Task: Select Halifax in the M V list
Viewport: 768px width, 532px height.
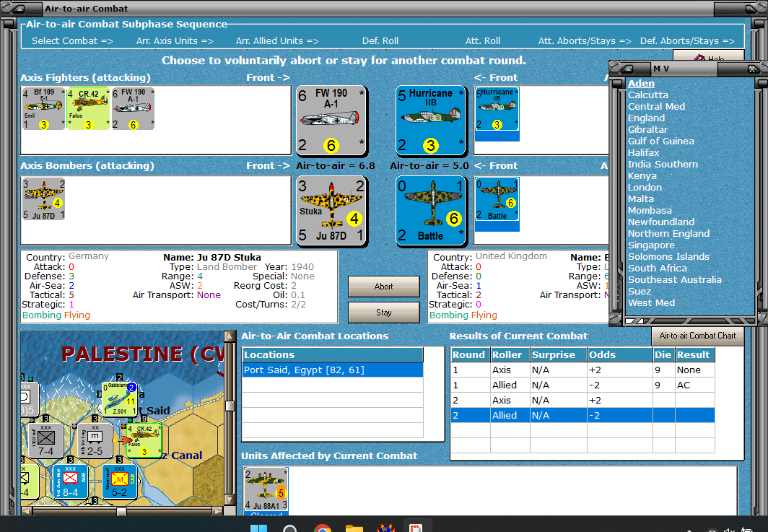Action: click(x=643, y=153)
